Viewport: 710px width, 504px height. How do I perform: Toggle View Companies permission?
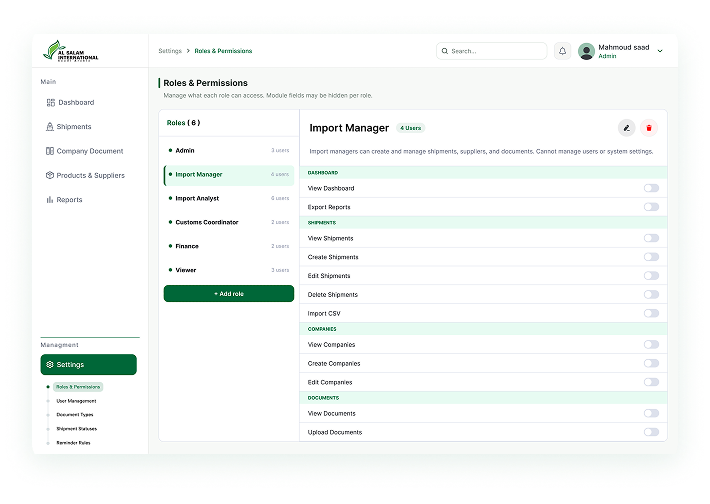point(651,345)
